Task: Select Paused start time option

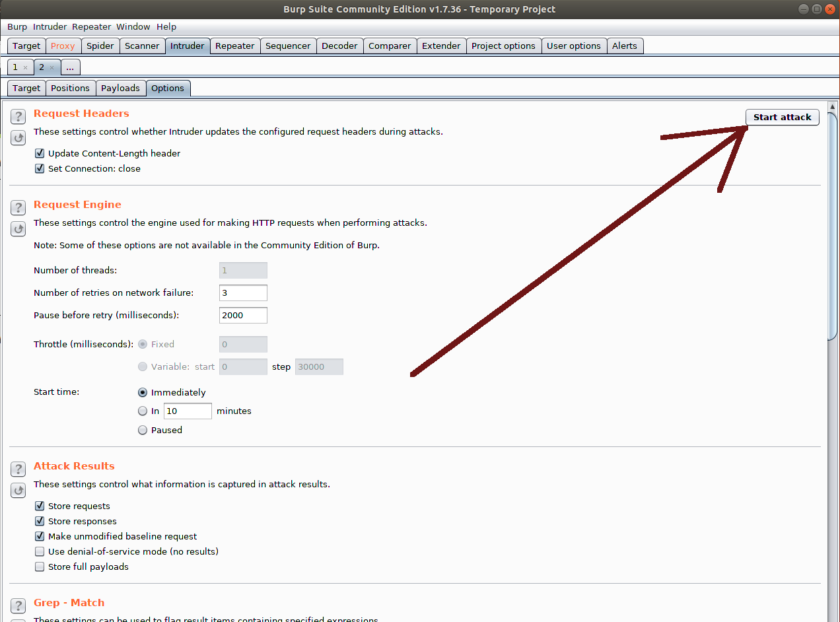Action: click(x=143, y=430)
